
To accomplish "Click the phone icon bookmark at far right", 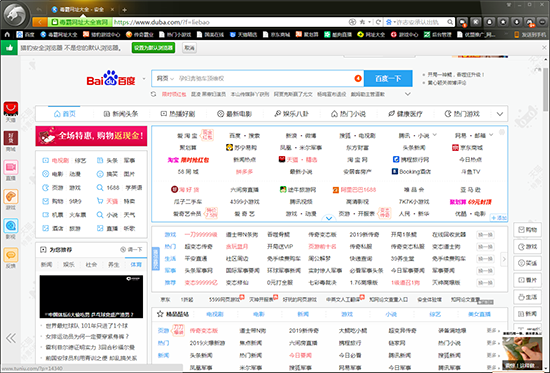I will (516, 34).
